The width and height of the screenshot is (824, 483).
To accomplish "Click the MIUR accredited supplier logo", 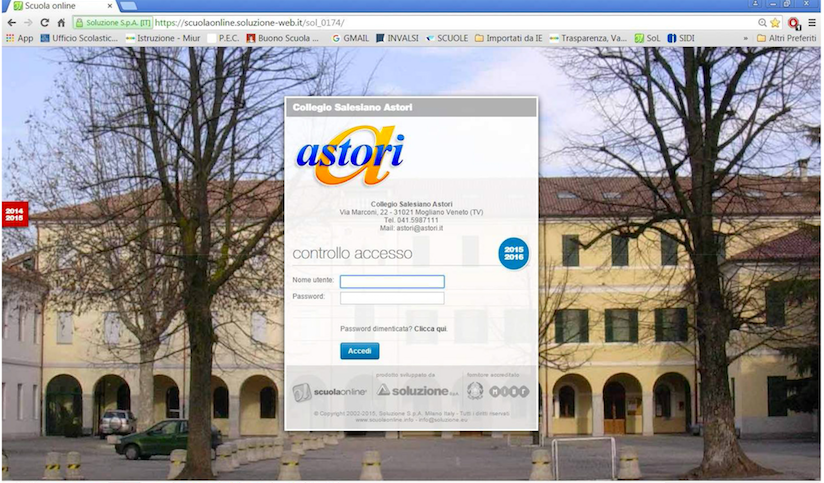I will coord(509,392).
